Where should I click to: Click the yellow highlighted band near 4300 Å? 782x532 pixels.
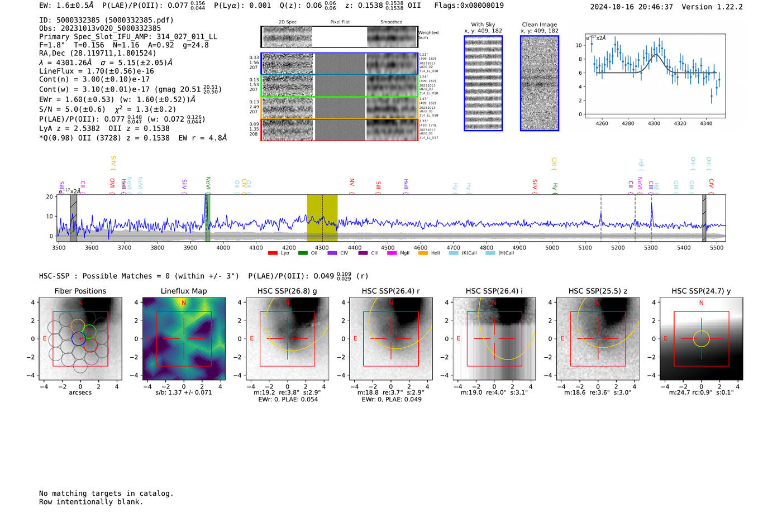coord(322,218)
